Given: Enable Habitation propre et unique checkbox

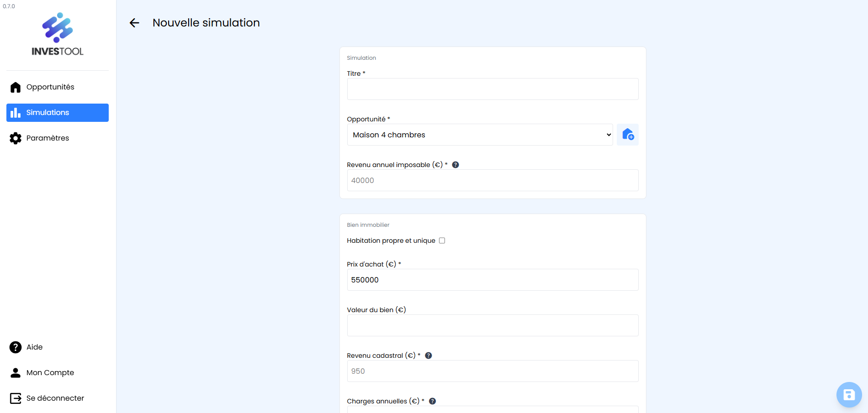Looking at the screenshot, I should (x=442, y=240).
